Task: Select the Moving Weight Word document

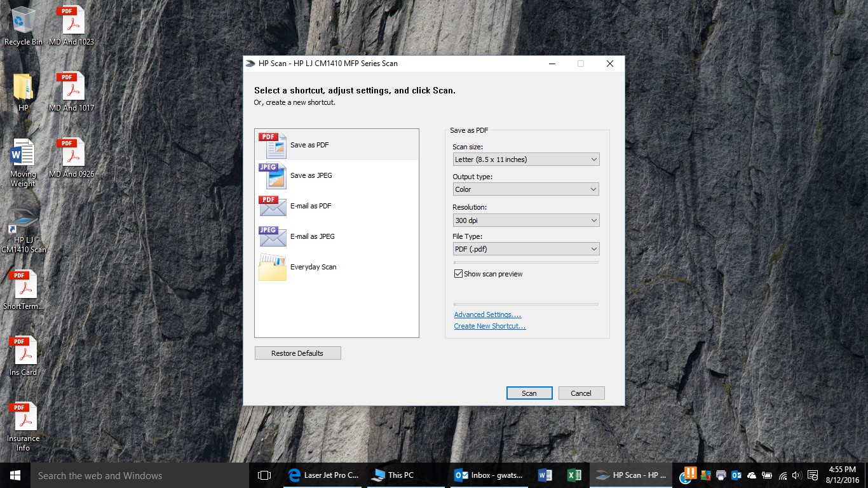Action: [24, 163]
